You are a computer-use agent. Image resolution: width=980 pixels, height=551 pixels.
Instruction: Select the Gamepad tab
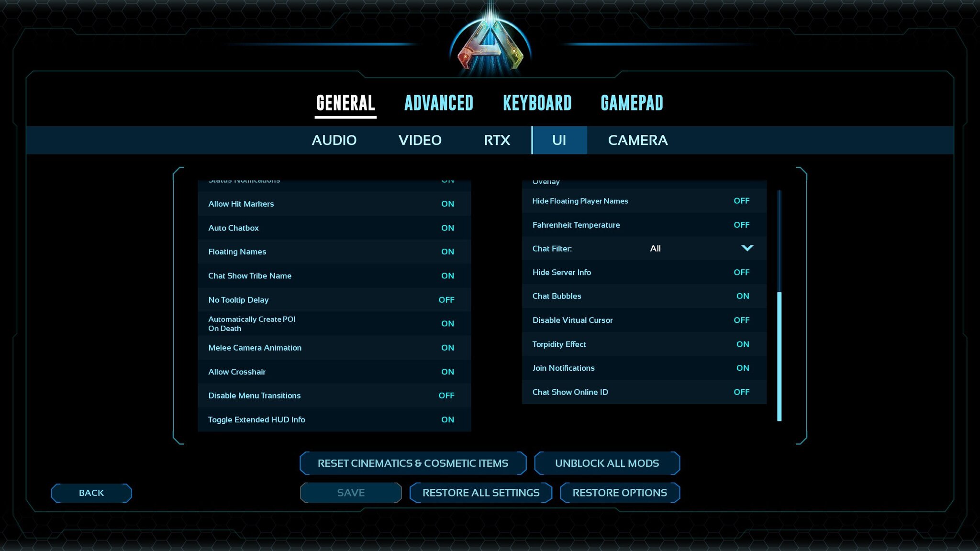point(632,103)
